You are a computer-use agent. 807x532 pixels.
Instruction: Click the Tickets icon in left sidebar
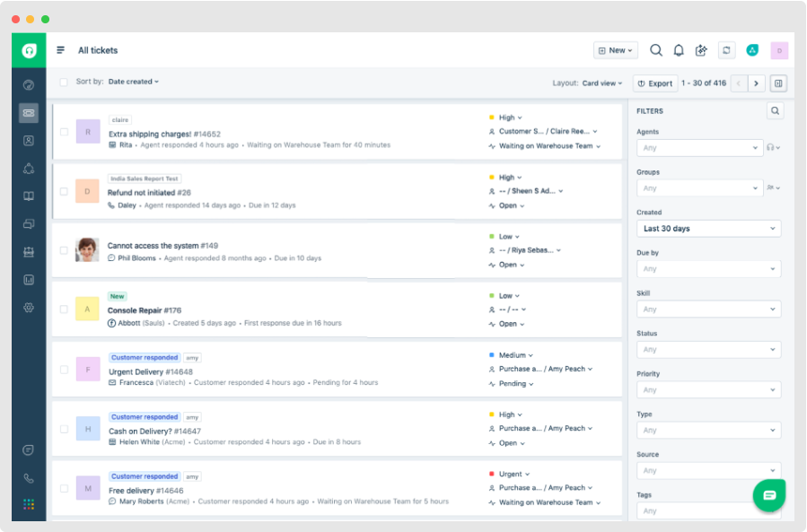pyautogui.click(x=29, y=113)
